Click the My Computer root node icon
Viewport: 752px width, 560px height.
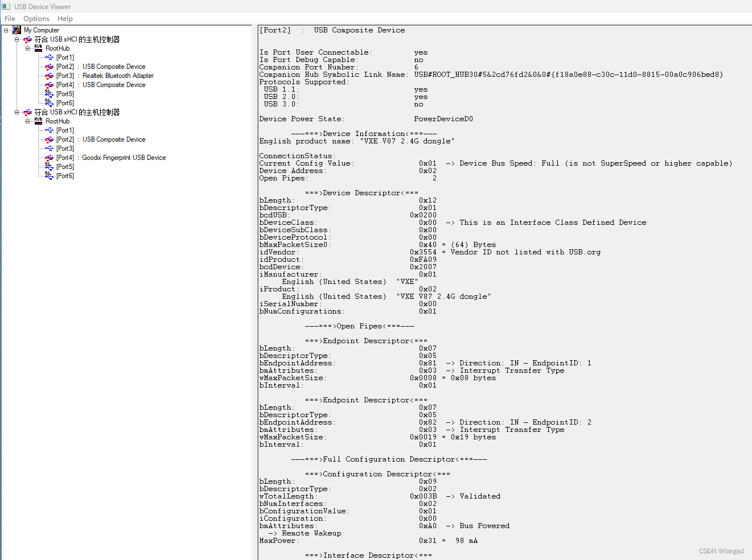coord(17,30)
